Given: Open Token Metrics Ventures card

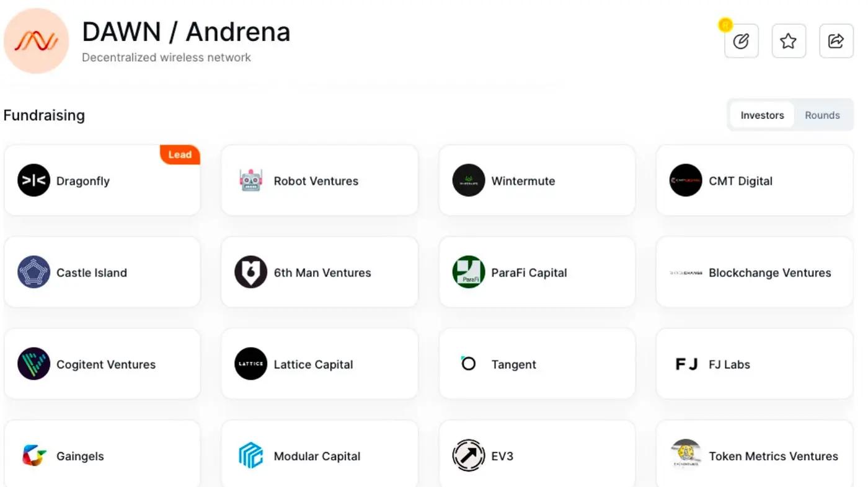Looking at the screenshot, I should click(x=755, y=455).
